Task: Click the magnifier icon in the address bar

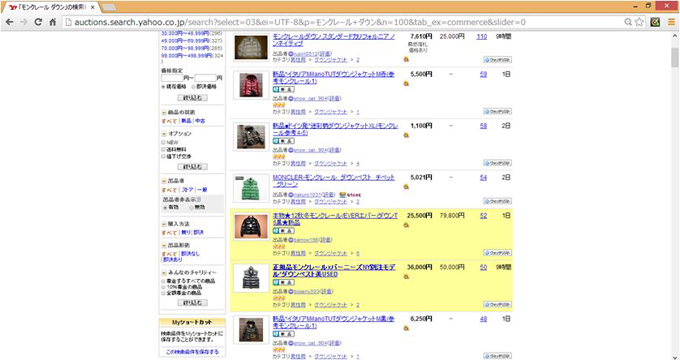Action: tap(628, 22)
